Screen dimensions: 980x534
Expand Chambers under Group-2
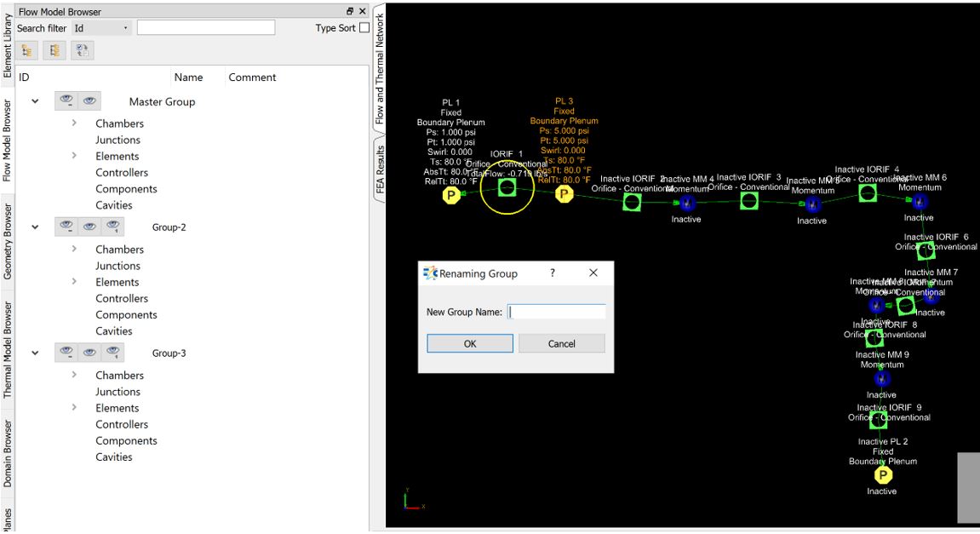(x=75, y=249)
